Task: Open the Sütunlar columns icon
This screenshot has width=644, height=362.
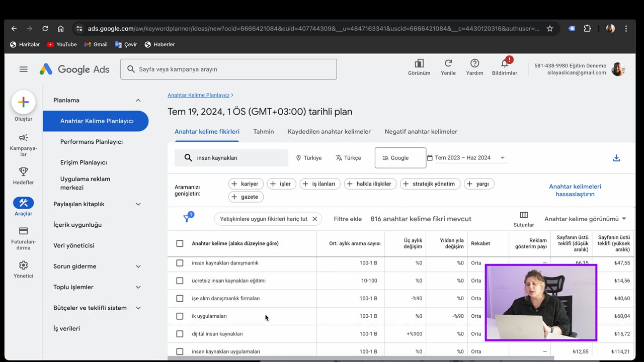Action: [524, 215]
